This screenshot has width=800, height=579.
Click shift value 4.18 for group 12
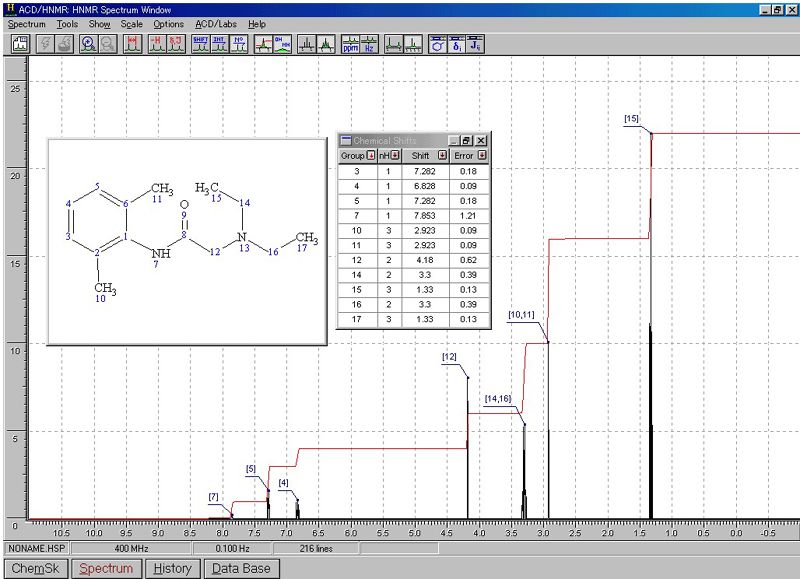(425, 260)
